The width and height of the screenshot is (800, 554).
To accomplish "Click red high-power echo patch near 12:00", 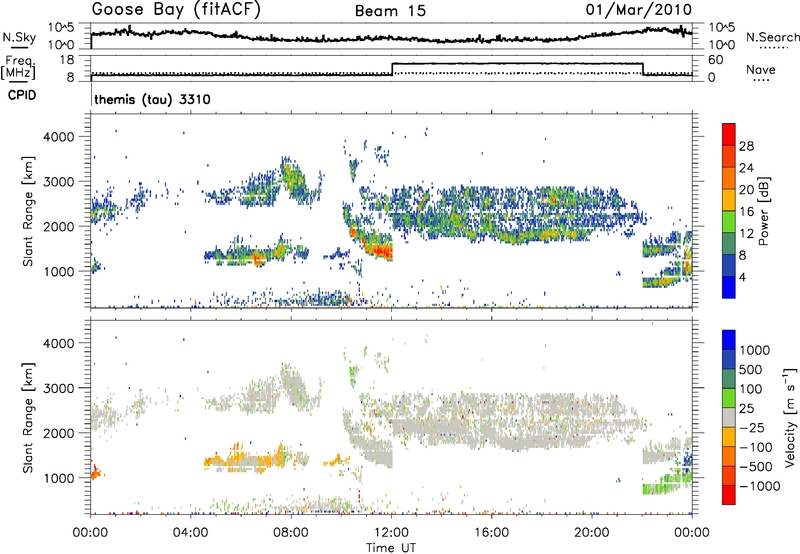I will point(380,250).
